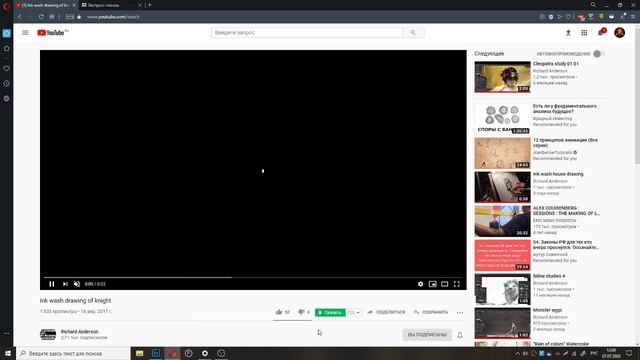Enter fullscreen mode in the player
Viewport: 640px width, 360px height.
tap(457, 284)
